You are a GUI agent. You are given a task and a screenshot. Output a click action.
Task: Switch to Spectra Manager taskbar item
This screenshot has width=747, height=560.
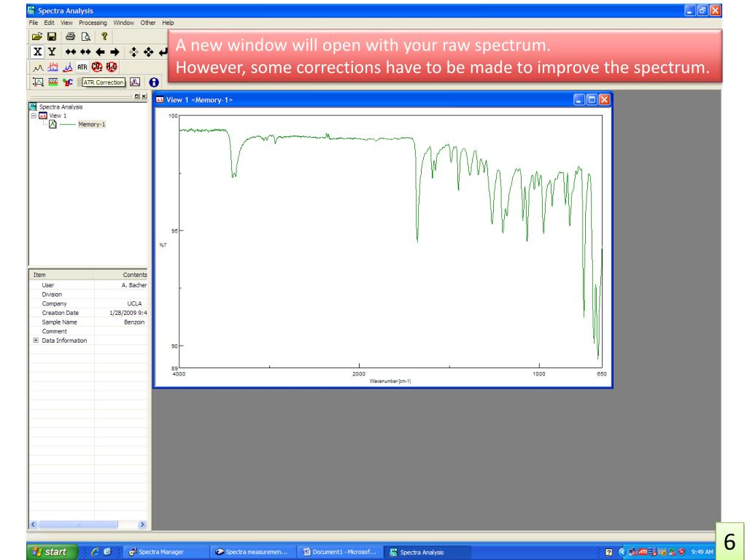(166, 552)
